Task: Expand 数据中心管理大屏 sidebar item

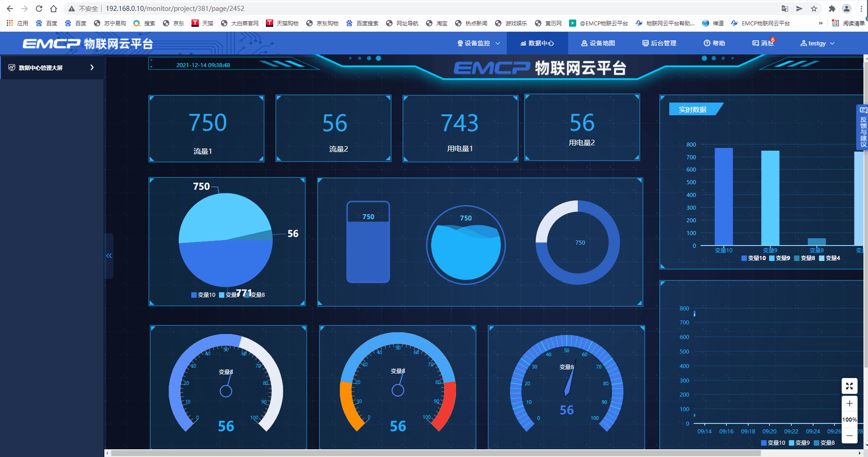Action: tap(52, 68)
